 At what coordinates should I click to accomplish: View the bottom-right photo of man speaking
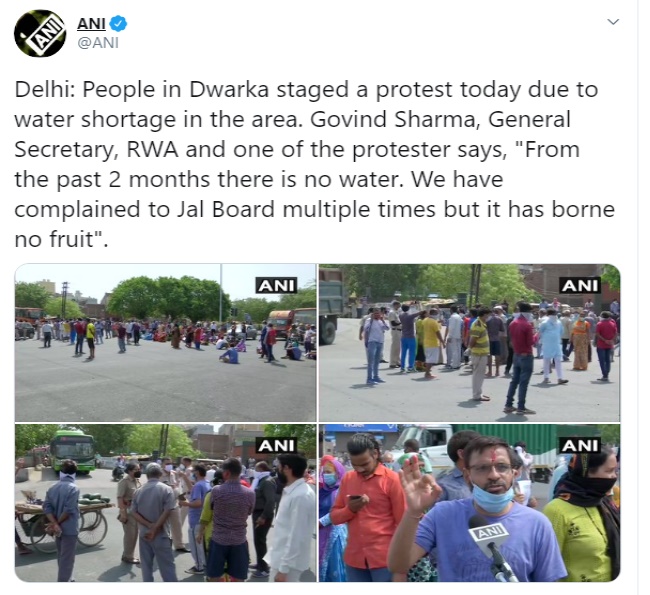tap(469, 503)
